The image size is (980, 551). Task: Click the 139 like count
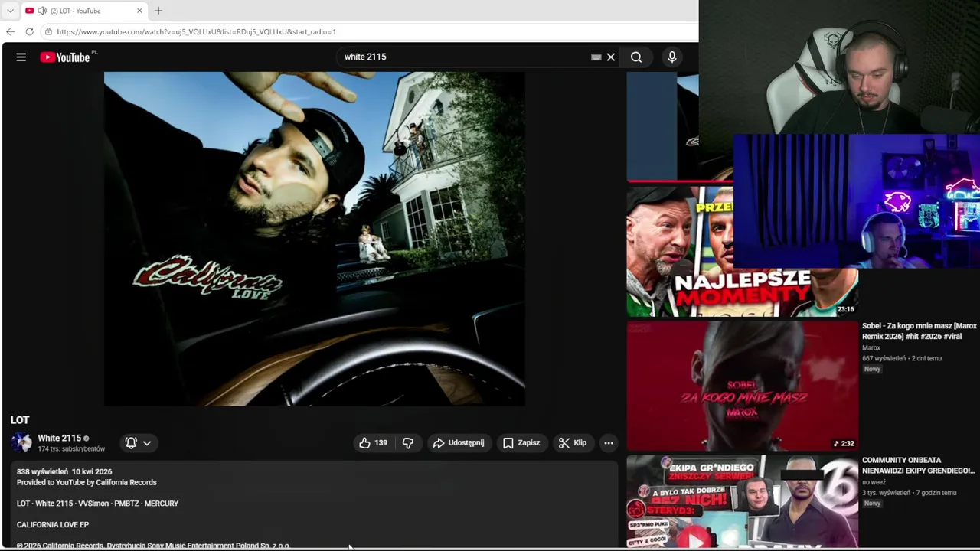tap(381, 443)
